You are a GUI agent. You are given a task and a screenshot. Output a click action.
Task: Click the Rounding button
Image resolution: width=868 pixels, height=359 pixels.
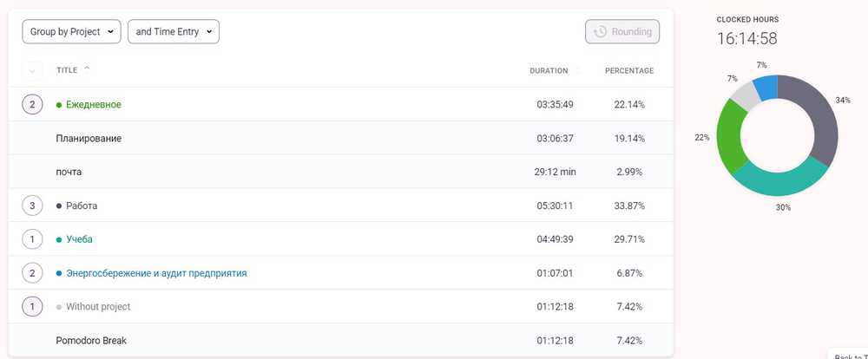[x=622, y=32]
